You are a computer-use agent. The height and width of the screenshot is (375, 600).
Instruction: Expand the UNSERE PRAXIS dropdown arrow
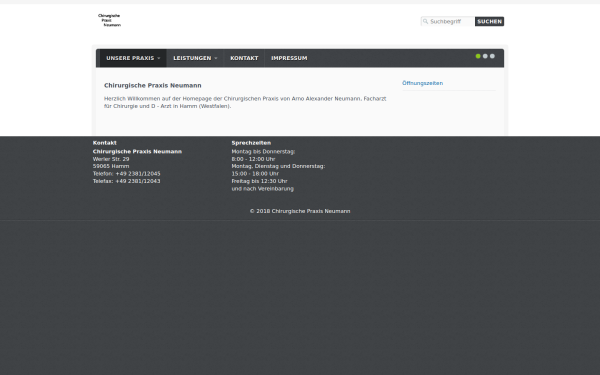pyautogui.click(x=159, y=58)
